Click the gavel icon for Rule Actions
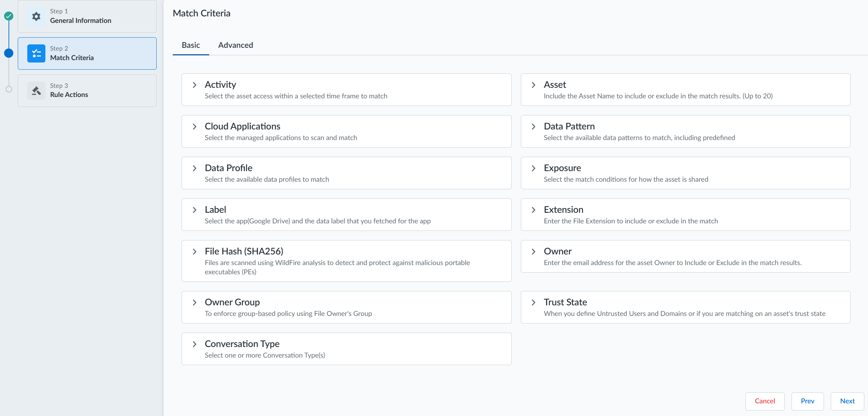The height and width of the screenshot is (416, 868). point(36,91)
